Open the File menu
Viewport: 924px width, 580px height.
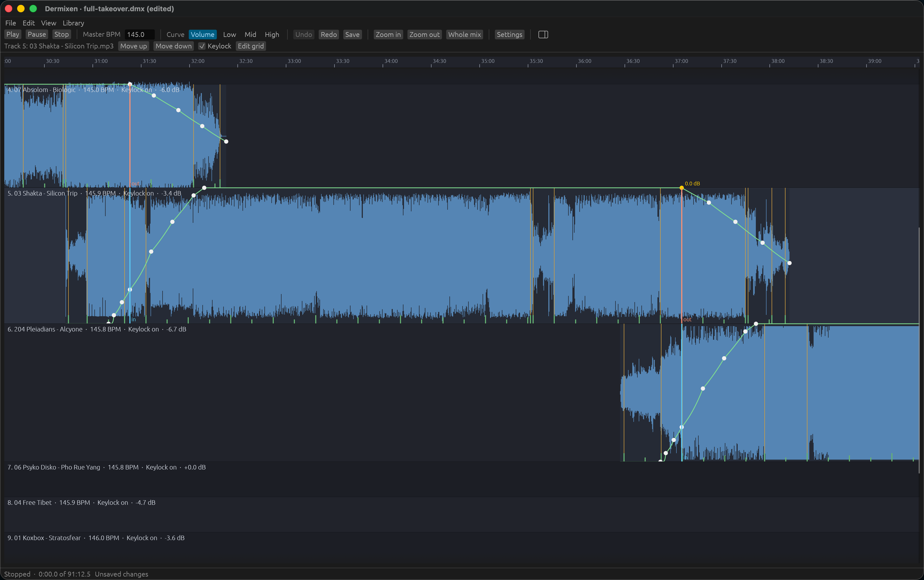(11, 23)
